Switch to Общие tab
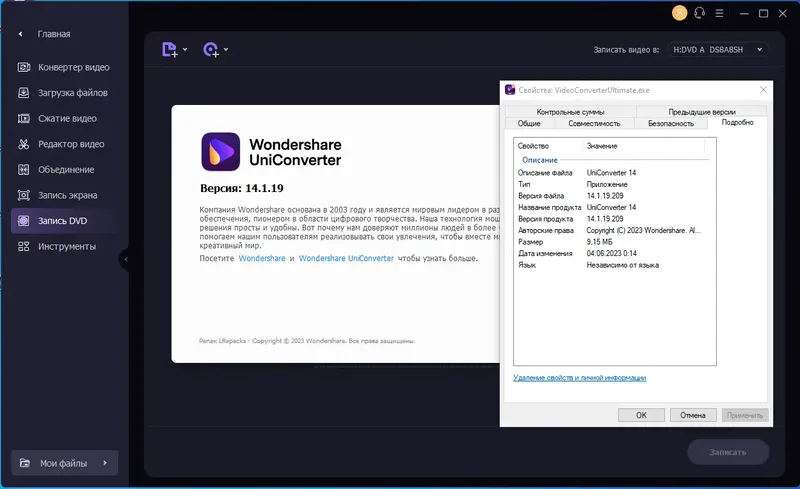800x489 pixels. click(529, 124)
